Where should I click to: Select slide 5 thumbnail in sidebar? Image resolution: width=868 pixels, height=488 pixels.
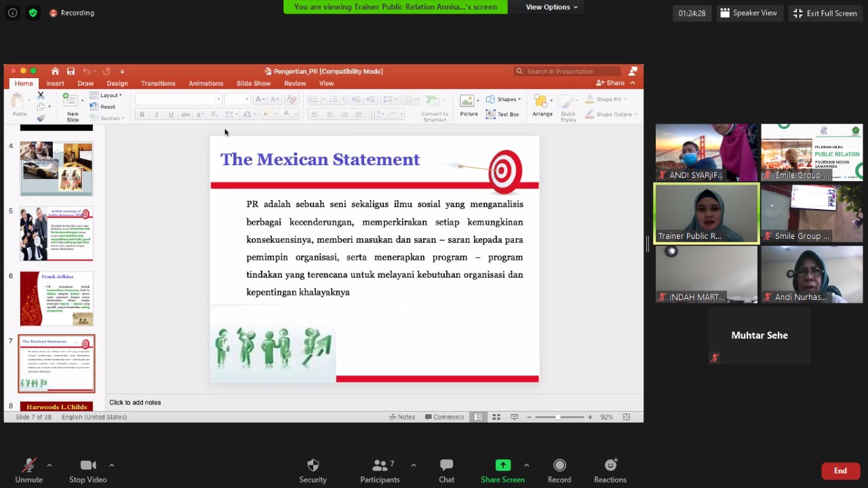(x=56, y=233)
